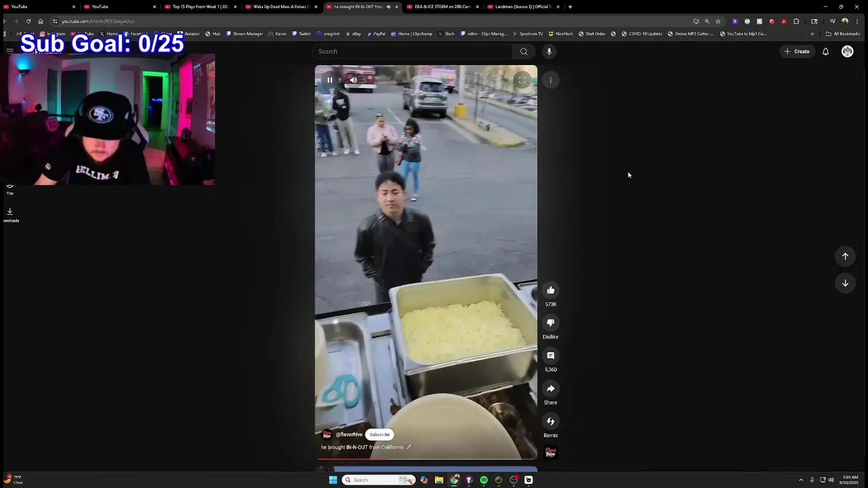Seek on the Shorts red progress bar
This screenshot has height=488, width=868.
426,459
